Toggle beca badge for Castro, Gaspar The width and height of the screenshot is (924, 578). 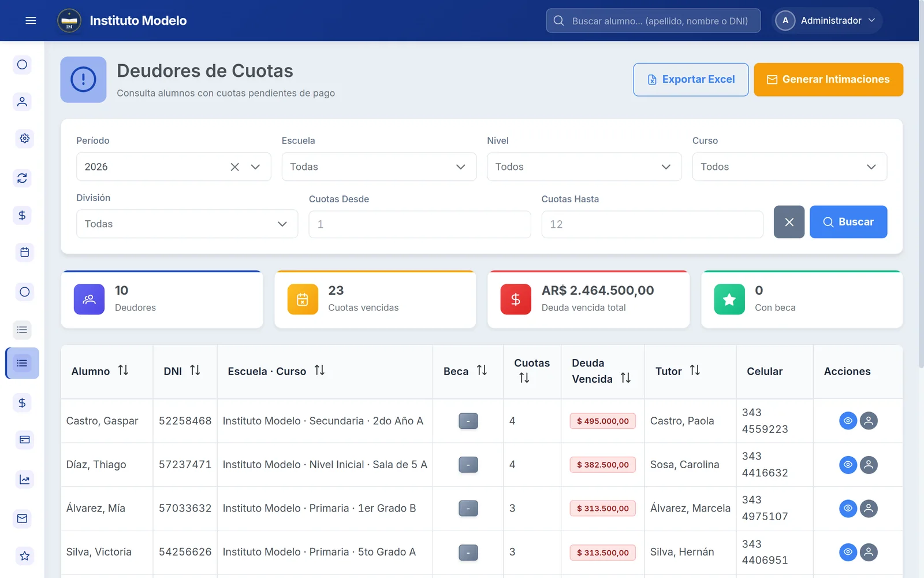[468, 421]
